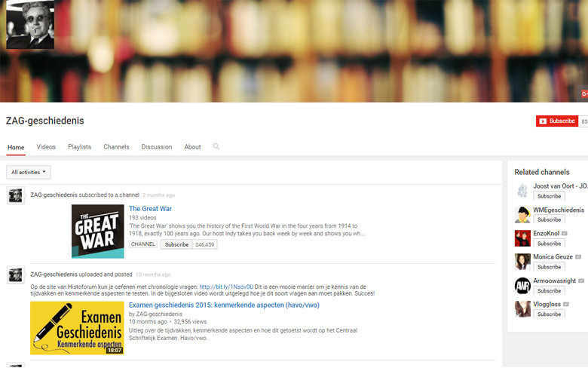The image size is (588, 368).
Task: Open the Channels tab
Action: coord(116,147)
